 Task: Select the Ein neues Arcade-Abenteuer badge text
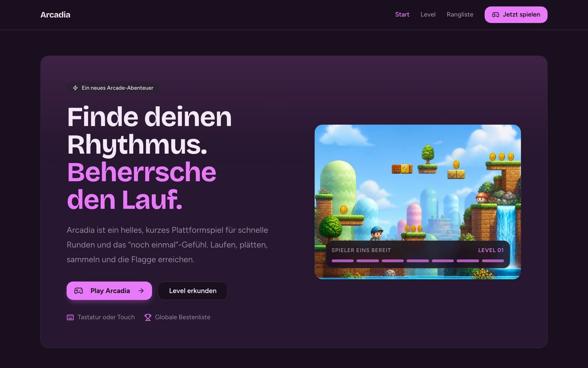coord(118,88)
